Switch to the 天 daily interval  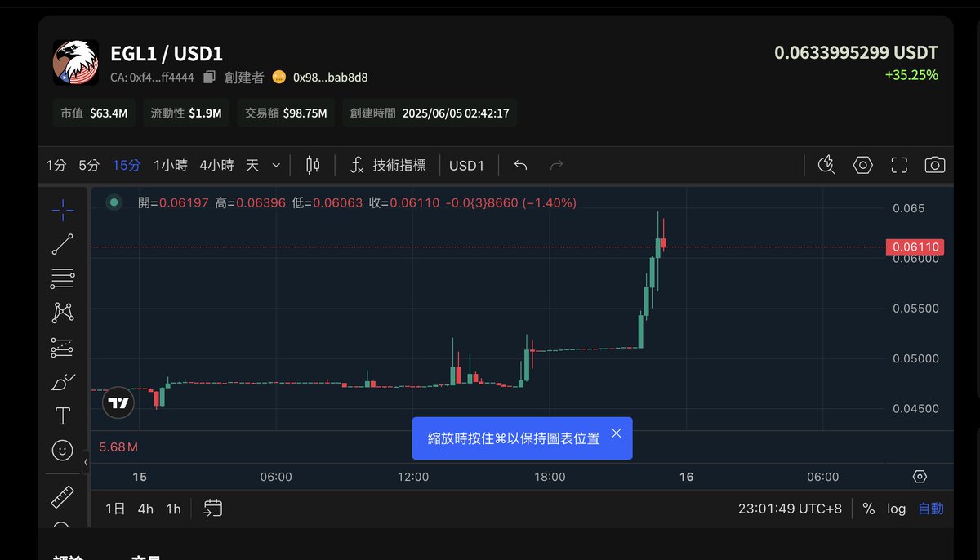point(252,165)
